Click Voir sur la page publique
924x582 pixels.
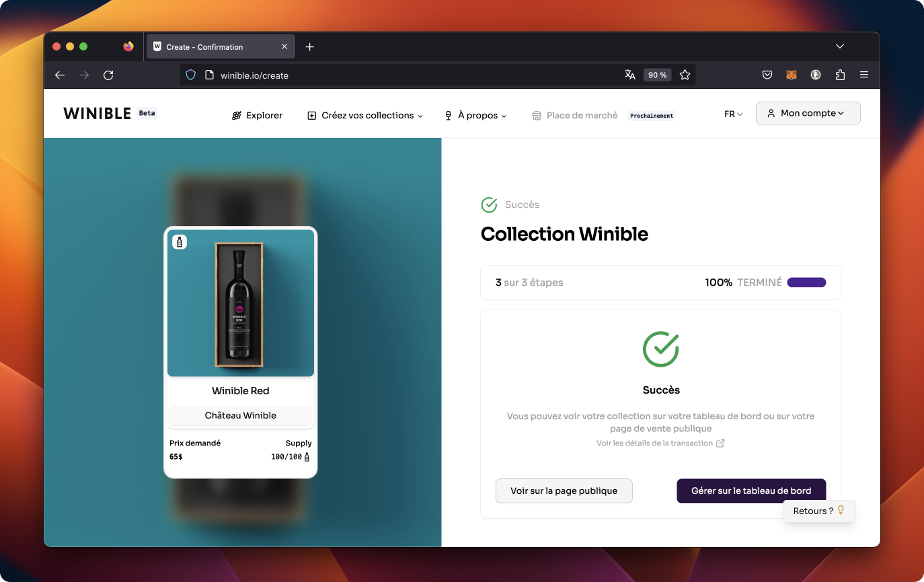(564, 491)
